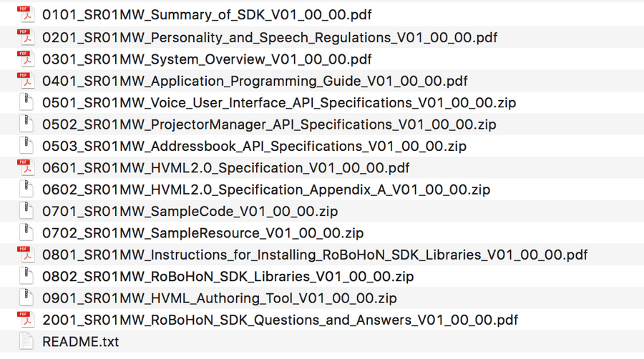Click zip icon of ProjectorManager_API_Specifications archive

pyautogui.click(x=26, y=124)
